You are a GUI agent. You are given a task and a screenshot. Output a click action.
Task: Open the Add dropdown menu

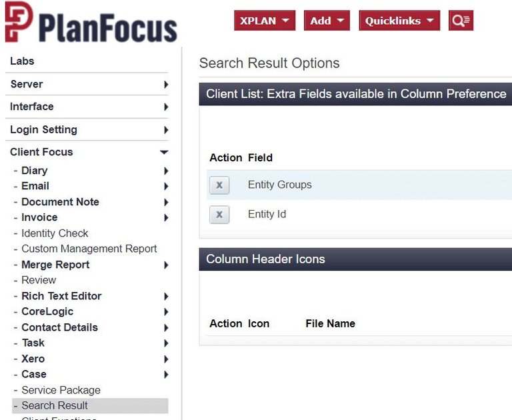(327, 21)
